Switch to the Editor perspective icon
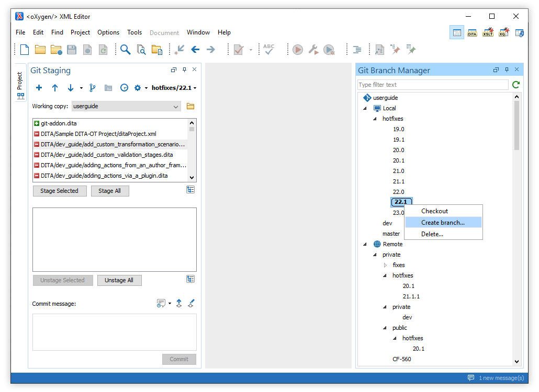This screenshot has height=392, width=539. 457,32
